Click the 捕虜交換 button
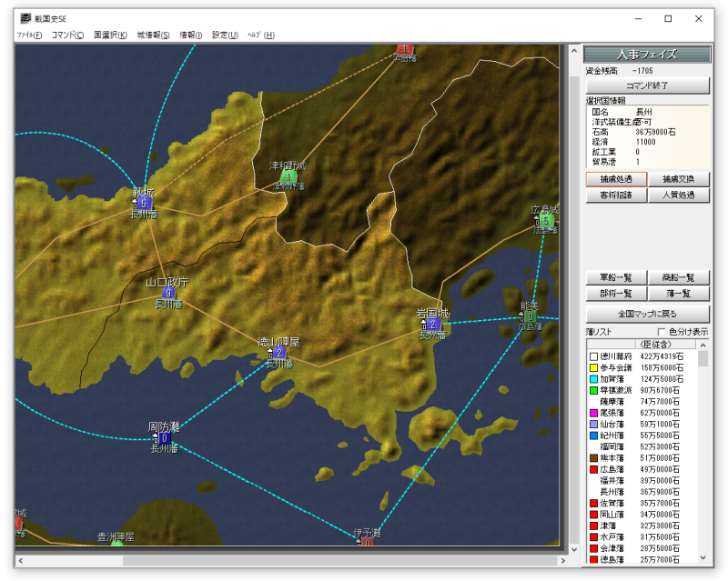Image resolution: width=728 pixels, height=581 pixels. (678, 179)
